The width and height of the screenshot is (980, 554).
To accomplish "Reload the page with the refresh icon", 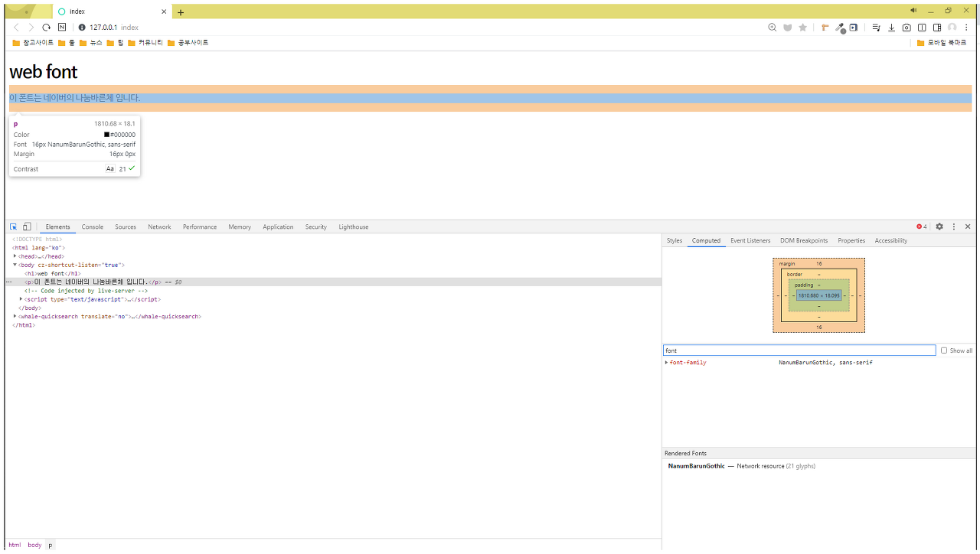I will click(46, 28).
